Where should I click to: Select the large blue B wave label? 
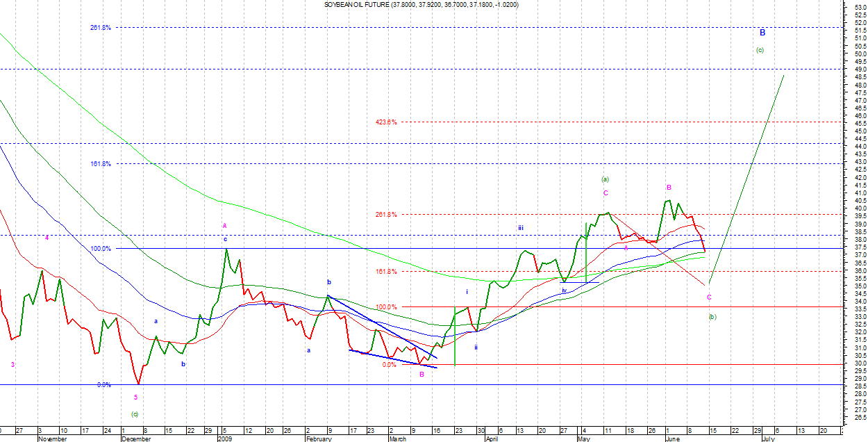point(762,33)
